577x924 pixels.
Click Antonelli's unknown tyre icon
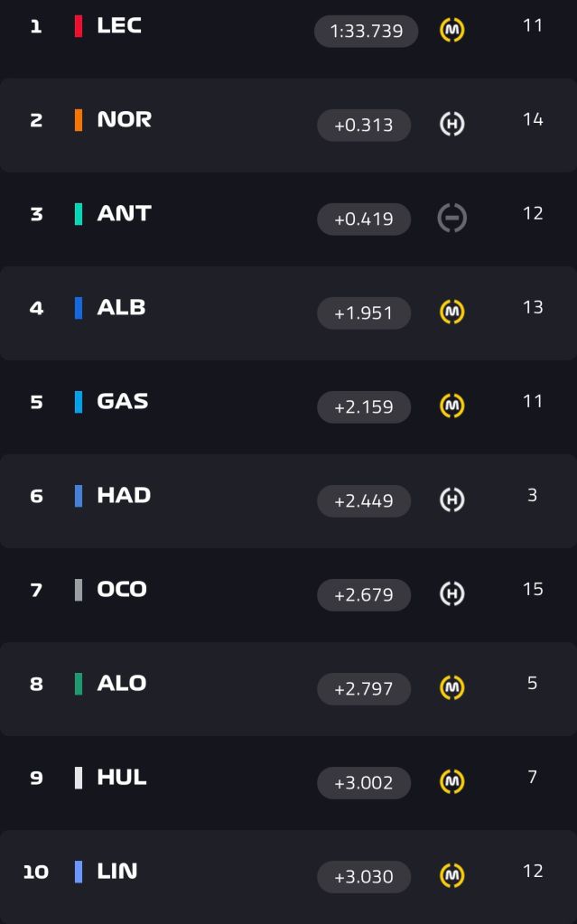(452, 218)
